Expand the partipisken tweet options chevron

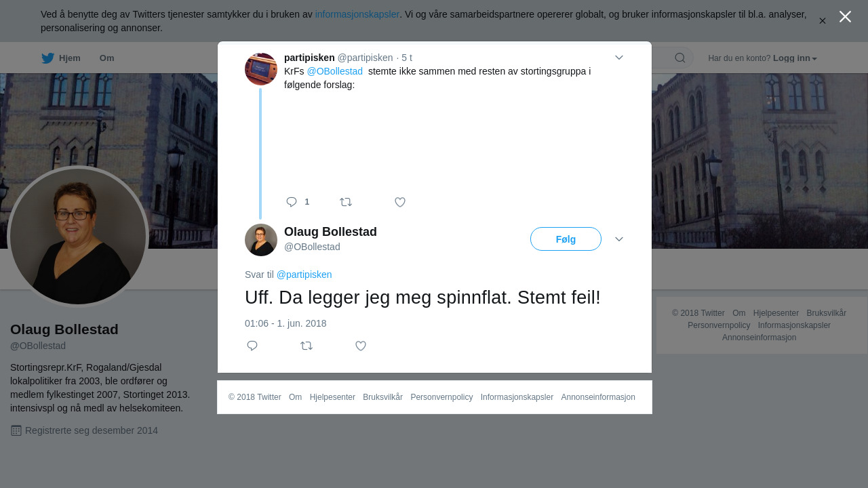tap(619, 58)
